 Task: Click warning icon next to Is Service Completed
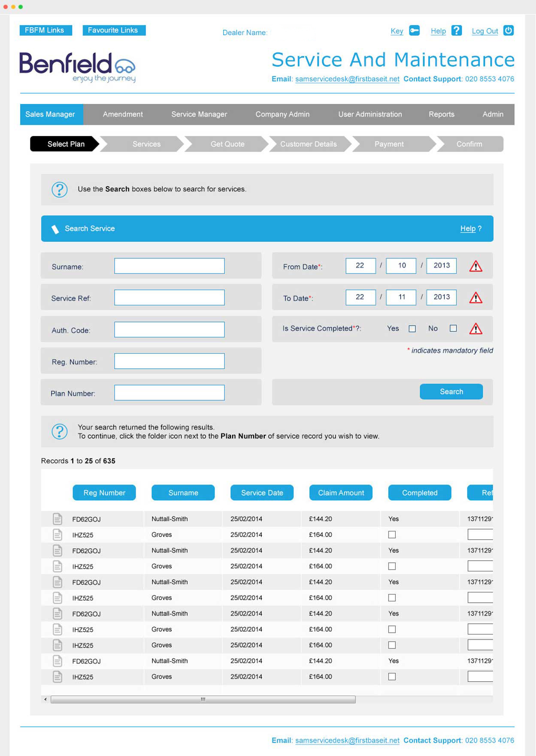point(475,329)
